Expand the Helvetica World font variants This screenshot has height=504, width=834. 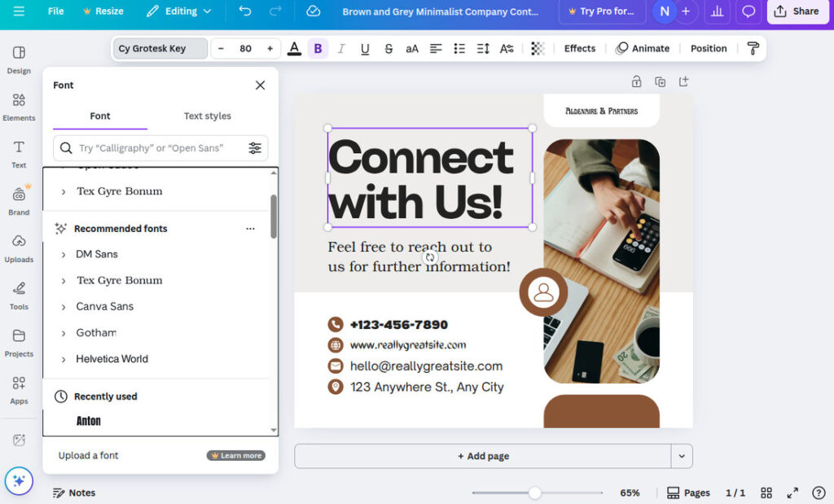[x=64, y=359]
